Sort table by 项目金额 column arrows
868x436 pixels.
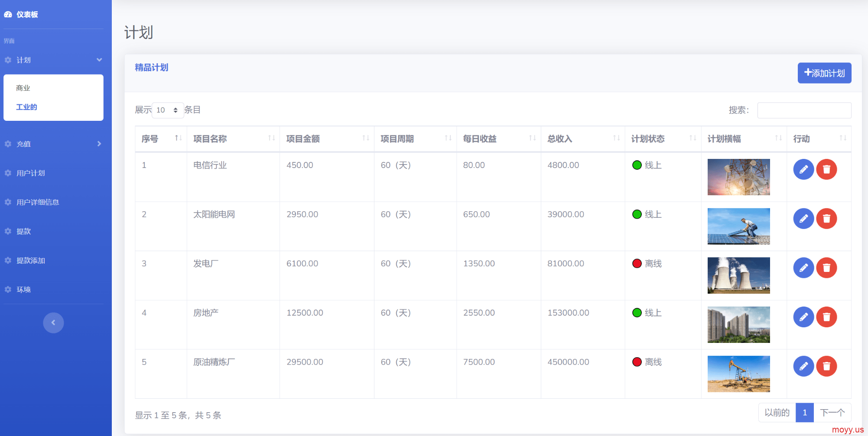(x=366, y=138)
